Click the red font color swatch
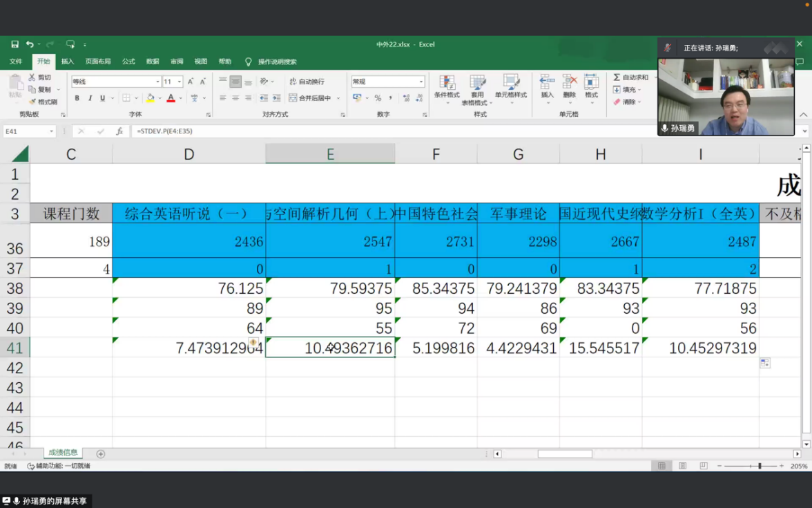 (171, 98)
